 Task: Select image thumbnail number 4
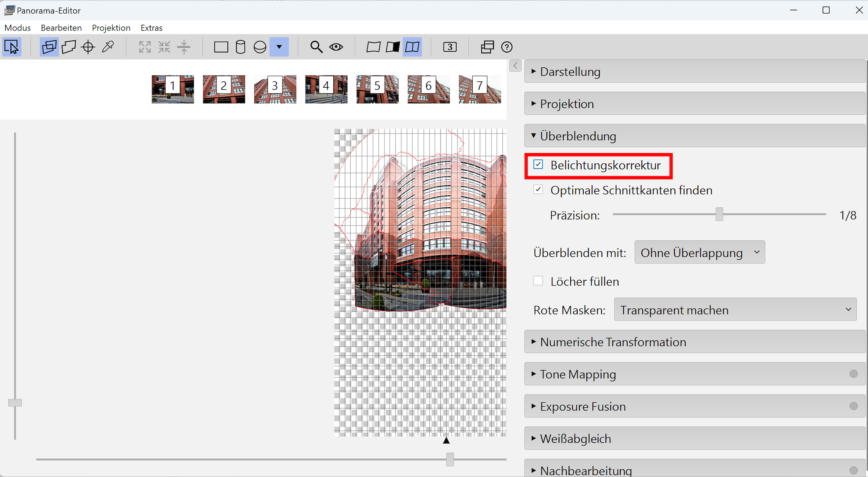[326, 89]
